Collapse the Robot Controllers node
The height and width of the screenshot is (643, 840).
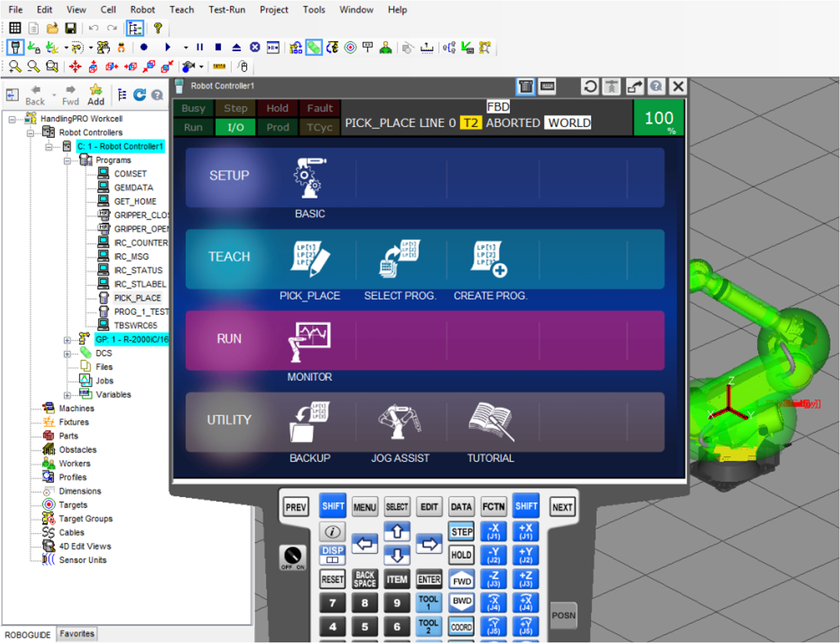30,133
